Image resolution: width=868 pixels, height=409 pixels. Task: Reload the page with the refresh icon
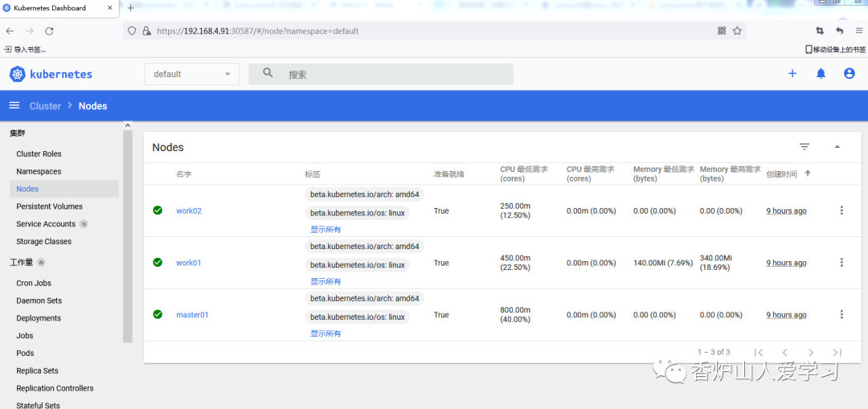pyautogui.click(x=49, y=31)
